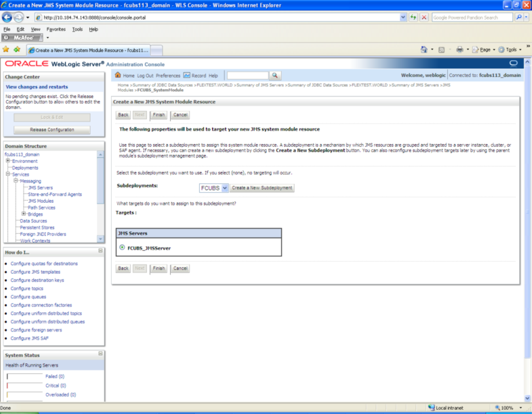Click the browser address bar
The image size is (532, 414).
point(217,17)
